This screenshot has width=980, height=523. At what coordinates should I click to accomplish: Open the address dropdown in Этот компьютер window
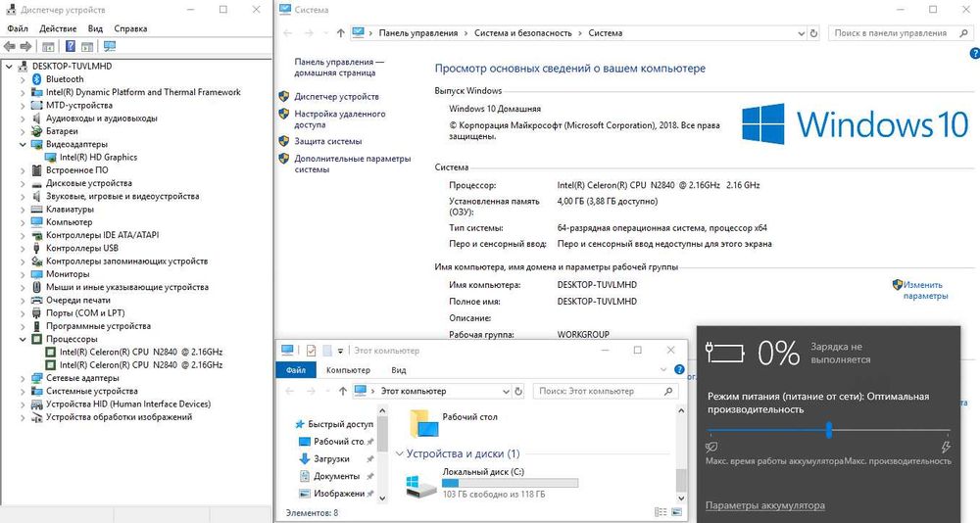tap(506, 391)
